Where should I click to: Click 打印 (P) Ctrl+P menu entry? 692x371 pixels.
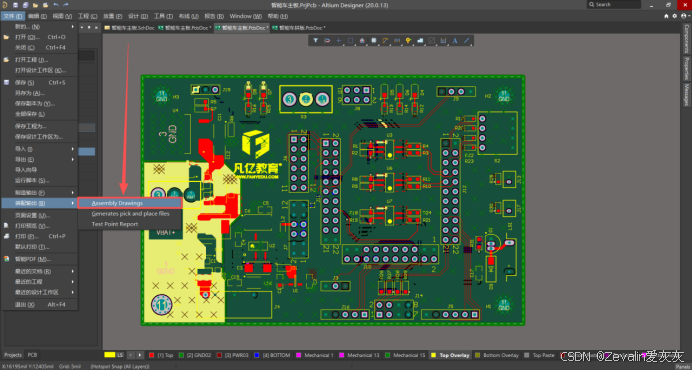(40, 236)
